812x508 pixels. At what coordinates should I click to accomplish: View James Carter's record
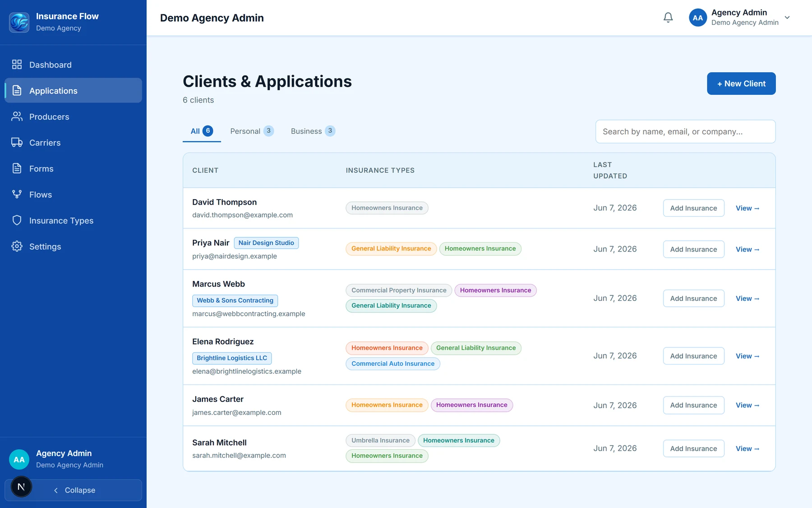click(747, 405)
